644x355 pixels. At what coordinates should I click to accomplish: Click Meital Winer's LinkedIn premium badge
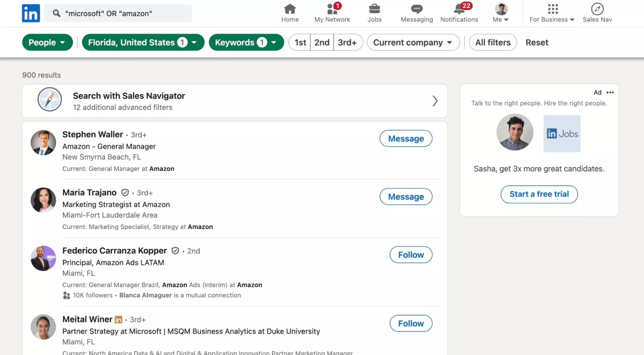point(119,320)
